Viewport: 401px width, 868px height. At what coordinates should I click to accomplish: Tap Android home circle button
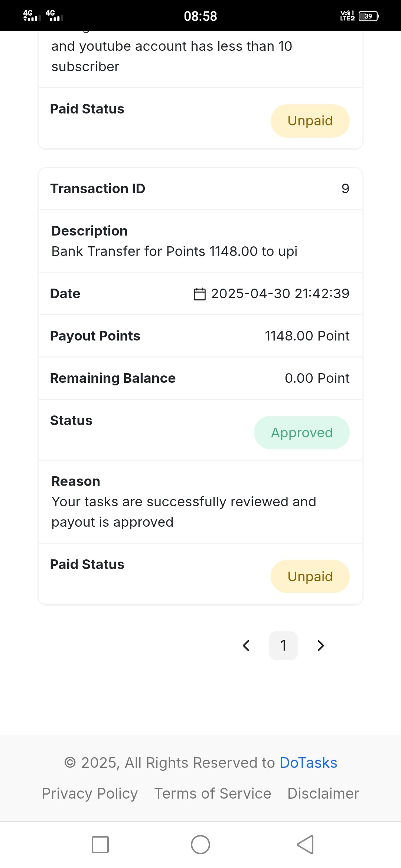pos(200,845)
